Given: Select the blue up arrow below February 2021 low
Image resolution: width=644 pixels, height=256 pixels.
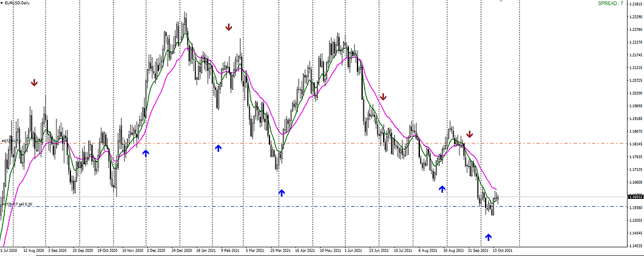Looking at the screenshot, I should (x=218, y=148).
